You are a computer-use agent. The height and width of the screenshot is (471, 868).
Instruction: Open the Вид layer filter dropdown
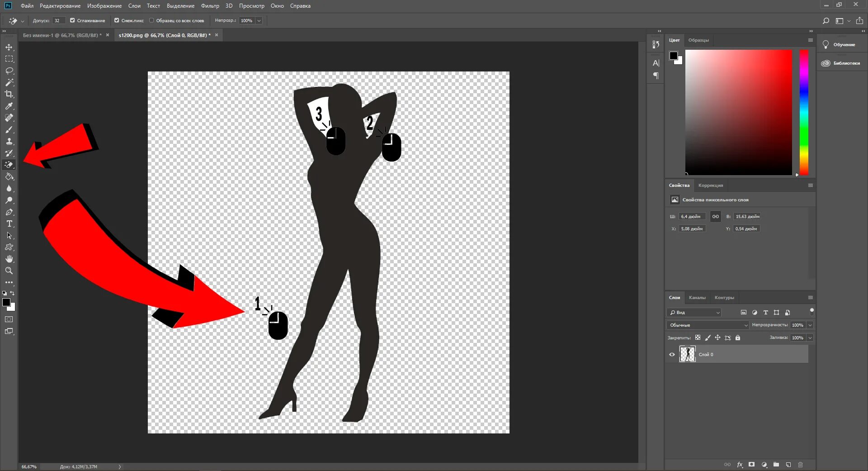[694, 313]
